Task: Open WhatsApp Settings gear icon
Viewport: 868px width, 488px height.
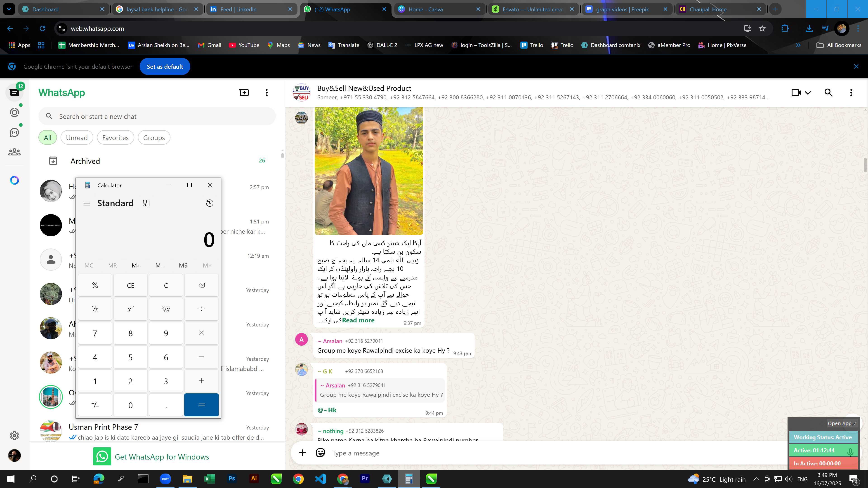Action: point(14,435)
